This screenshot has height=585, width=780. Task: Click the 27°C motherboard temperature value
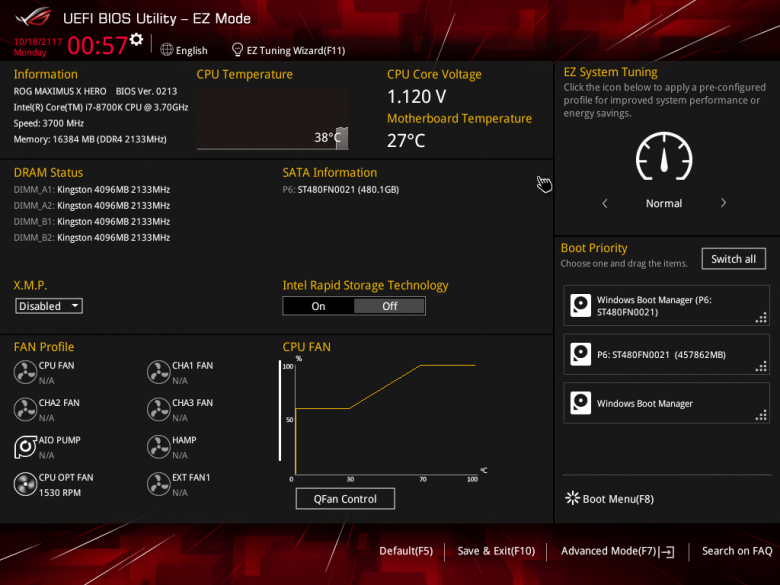406,141
